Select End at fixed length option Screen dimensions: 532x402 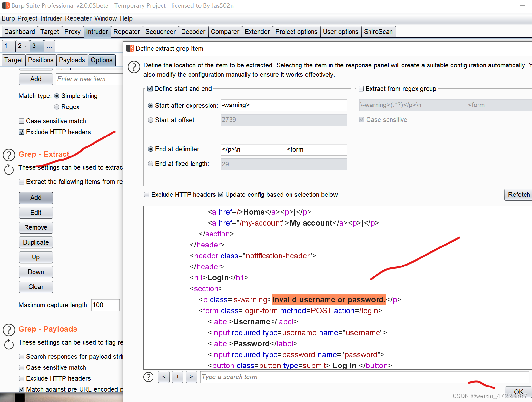[151, 164]
